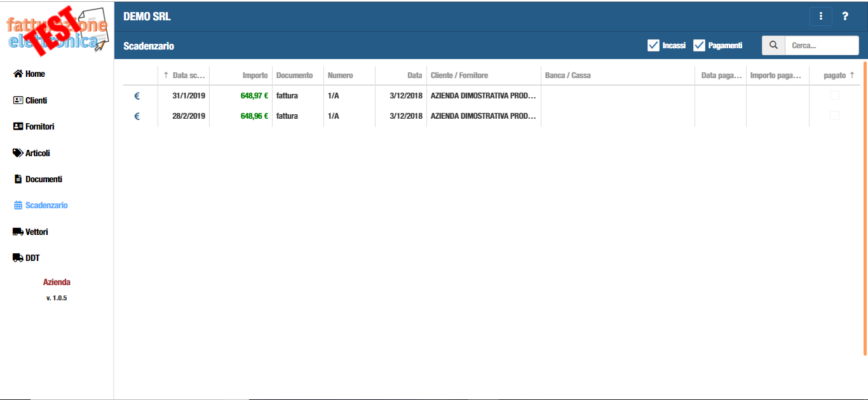Open the DDT sidebar menu item

coord(32,258)
